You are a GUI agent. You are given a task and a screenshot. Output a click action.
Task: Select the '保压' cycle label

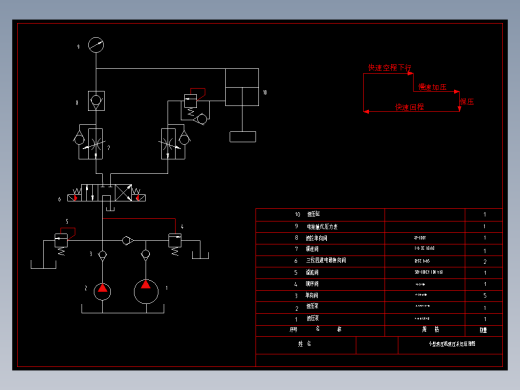point(467,102)
